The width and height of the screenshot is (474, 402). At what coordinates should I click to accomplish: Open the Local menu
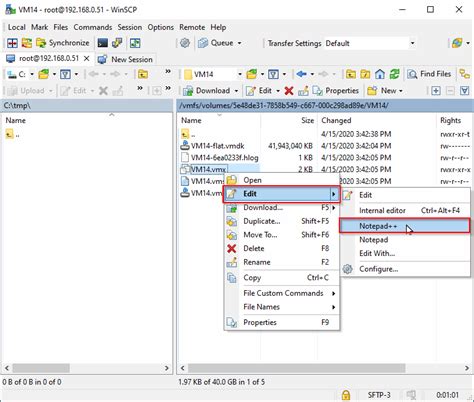tap(17, 27)
